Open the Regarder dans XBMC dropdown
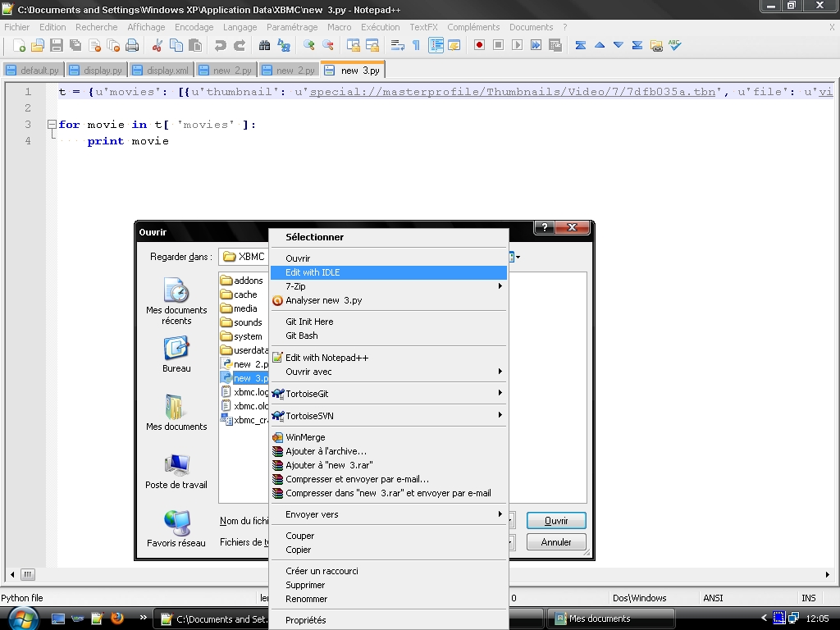This screenshot has height=630, width=840. pos(243,257)
